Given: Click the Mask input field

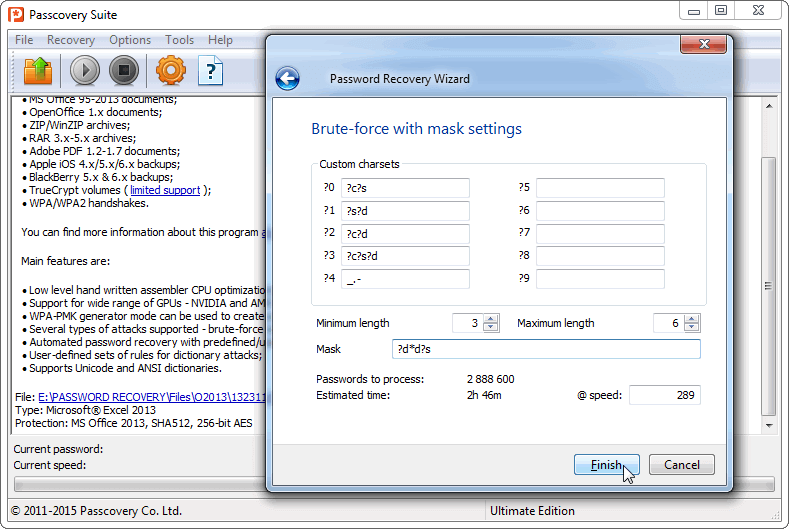Looking at the screenshot, I should 546,349.
